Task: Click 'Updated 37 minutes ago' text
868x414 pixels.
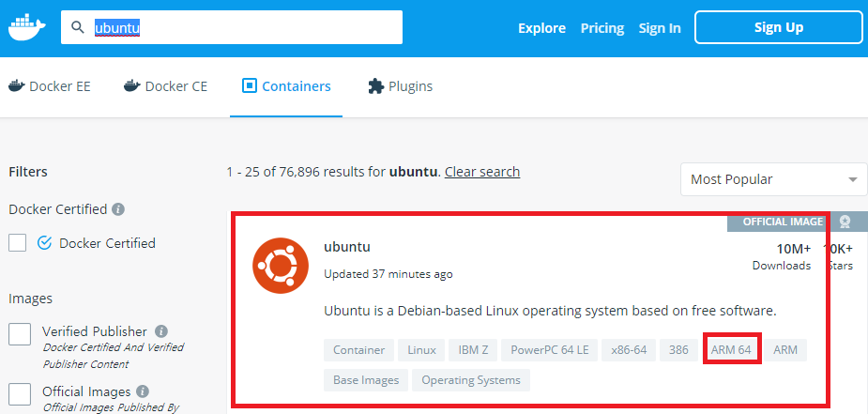Action: click(x=388, y=274)
